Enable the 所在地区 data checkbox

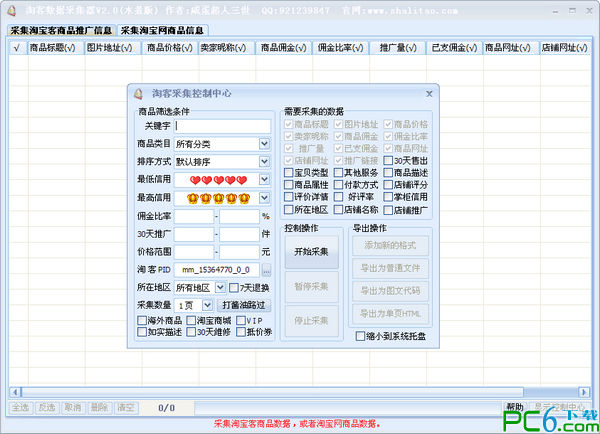289,210
